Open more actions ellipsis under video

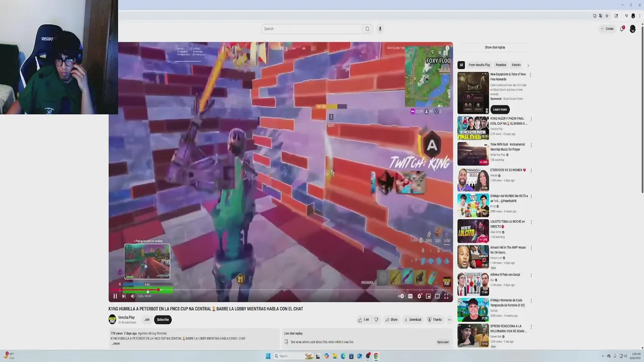point(449,319)
